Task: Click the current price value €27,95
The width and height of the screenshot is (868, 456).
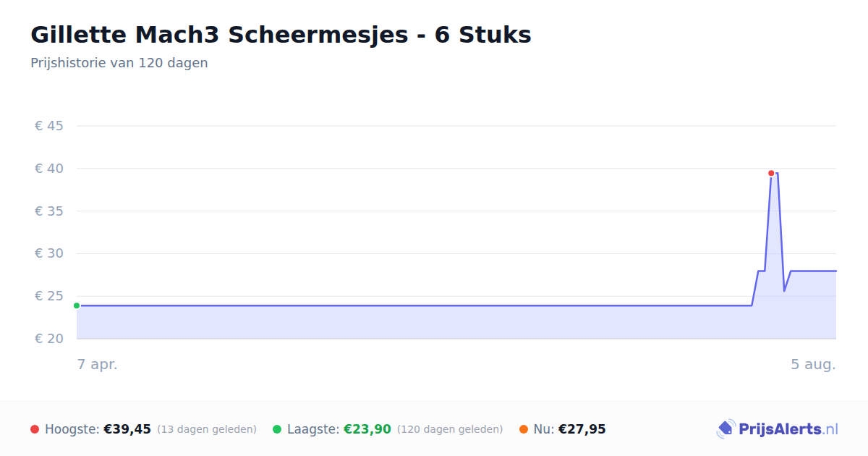Action: 582,429
